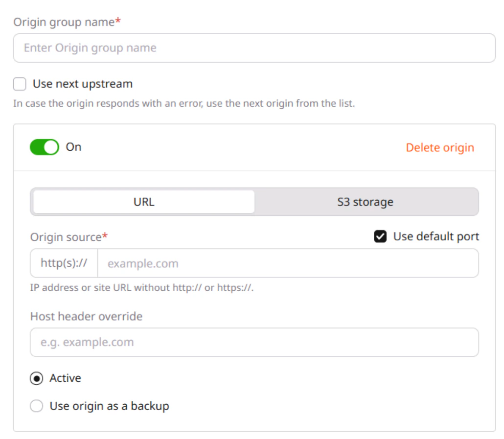Enable the "Use next upstream" checkbox
The width and height of the screenshot is (504, 439).
point(20,84)
